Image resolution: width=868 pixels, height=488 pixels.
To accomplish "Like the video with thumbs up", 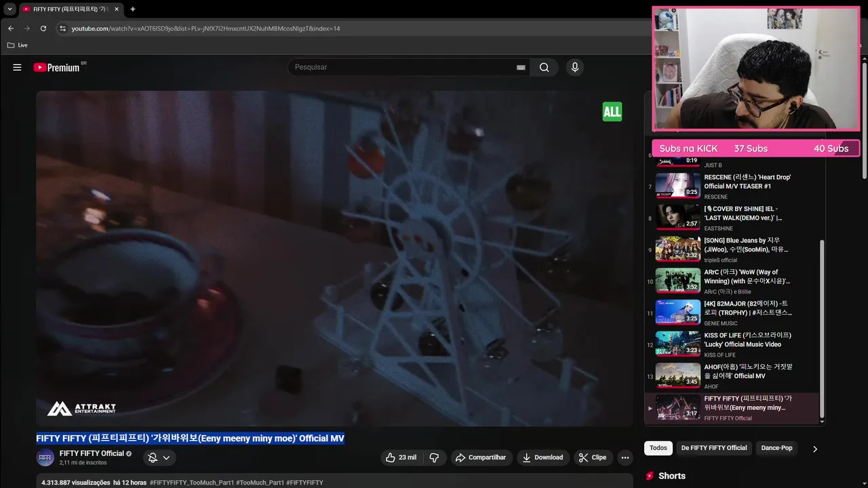I will click(x=401, y=457).
